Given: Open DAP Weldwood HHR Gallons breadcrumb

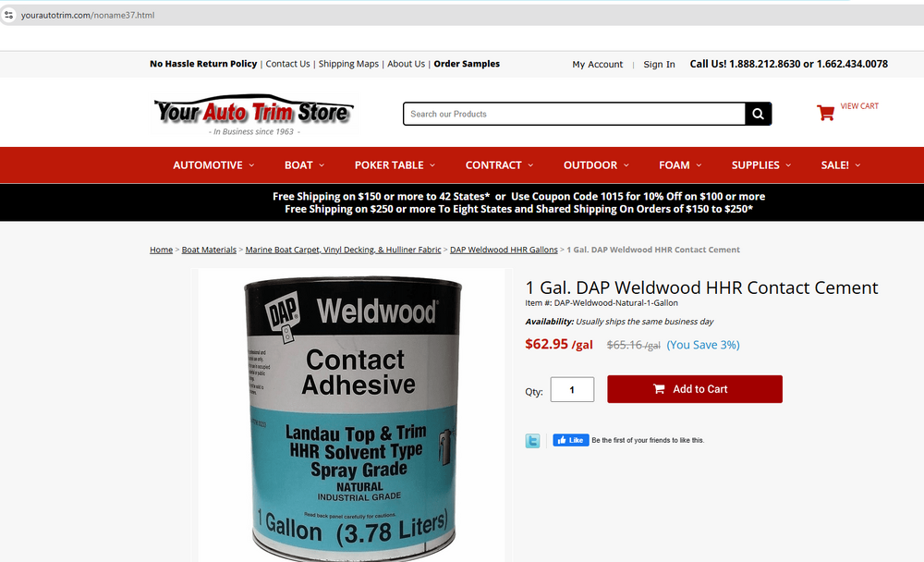Looking at the screenshot, I should [x=504, y=250].
